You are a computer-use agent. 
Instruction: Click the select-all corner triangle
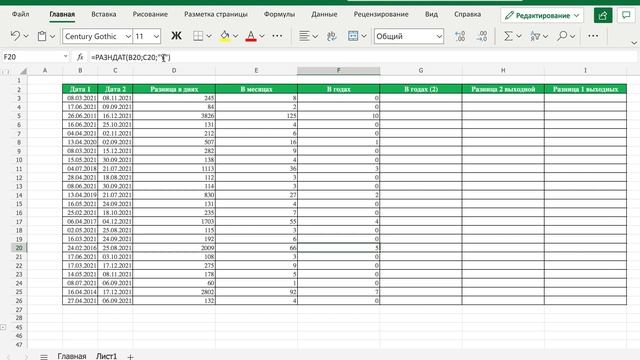(22, 71)
